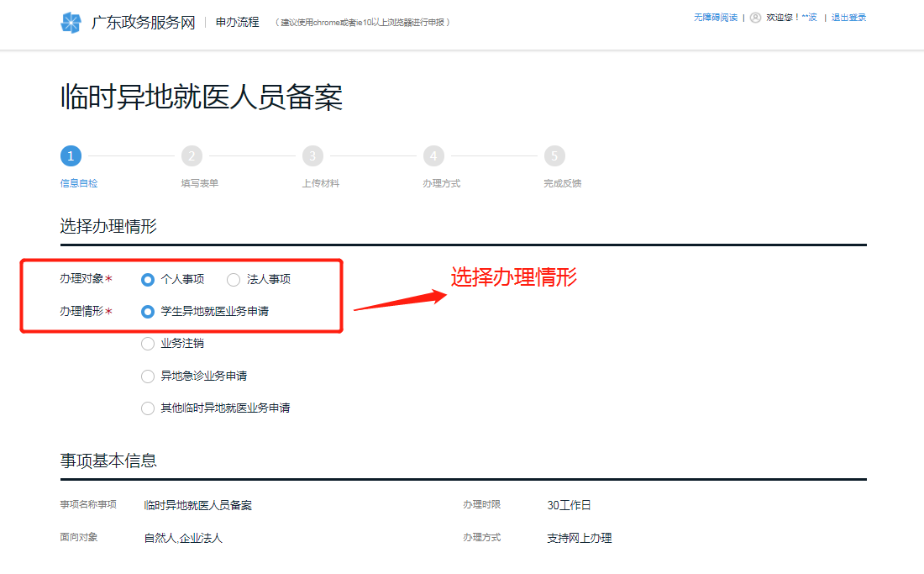The width and height of the screenshot is (924, 574).
Task: Click the 支持网上办理 value
Action: (580, 538)
